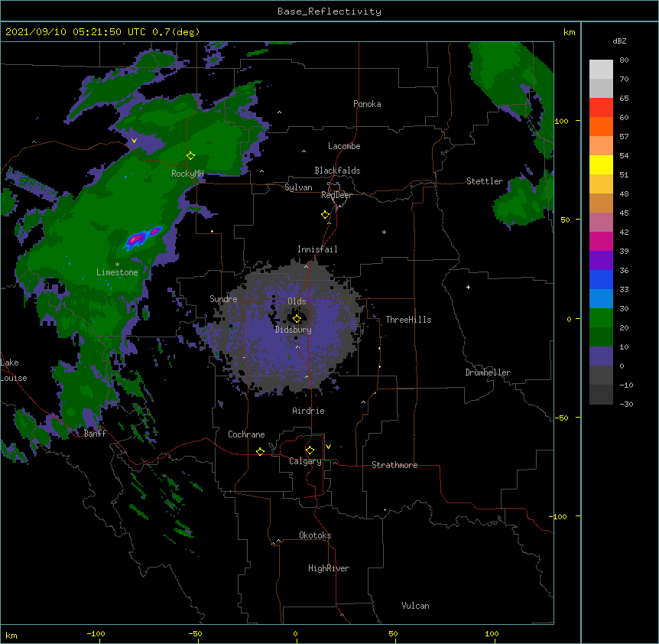The height and width of the screenshot is (644, 659).
Task: Click the yellow V marker east of Calgary
Action: 328,447
